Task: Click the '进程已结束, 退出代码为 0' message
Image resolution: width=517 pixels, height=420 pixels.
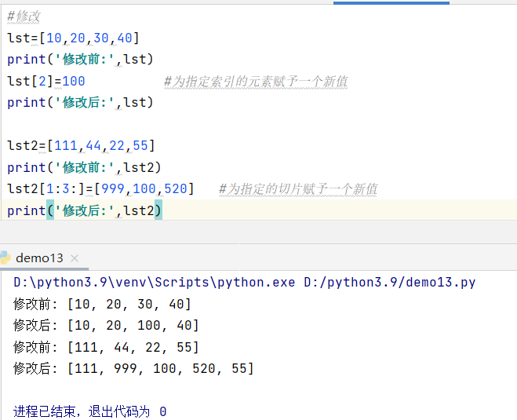Action: click(x=90, y=411)
